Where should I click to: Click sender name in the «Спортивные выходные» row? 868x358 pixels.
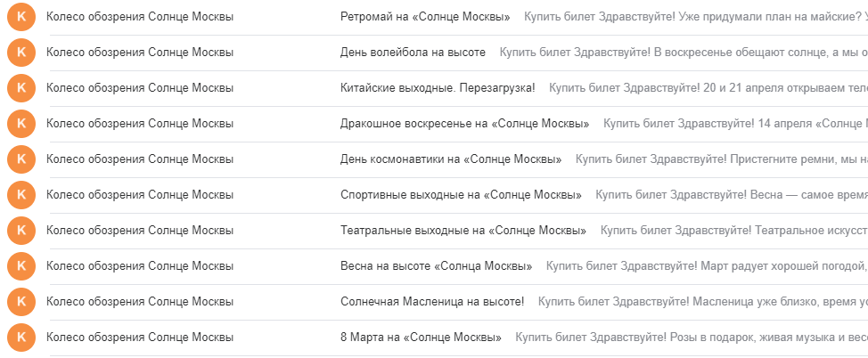click(140, 195)
